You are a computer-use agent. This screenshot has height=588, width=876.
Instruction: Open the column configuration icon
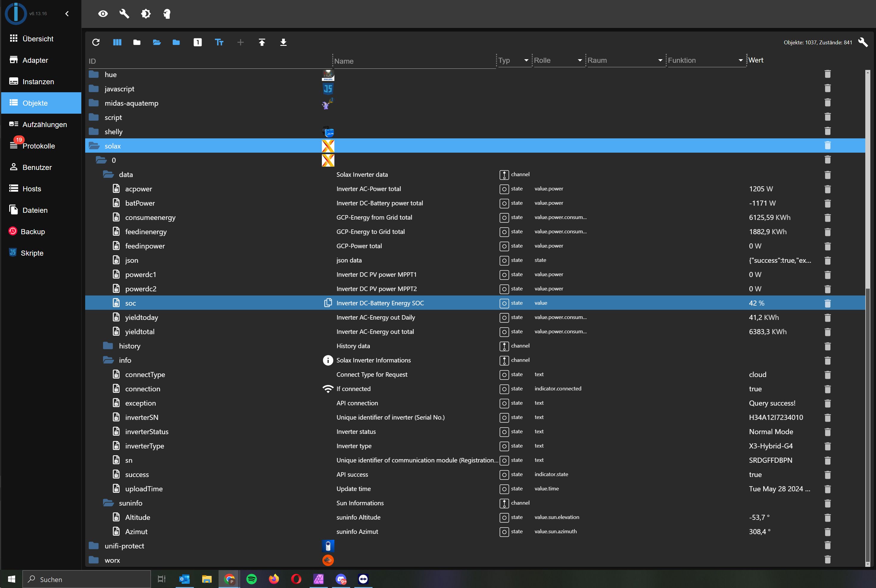pyautogui.click(x=117, y=42)
